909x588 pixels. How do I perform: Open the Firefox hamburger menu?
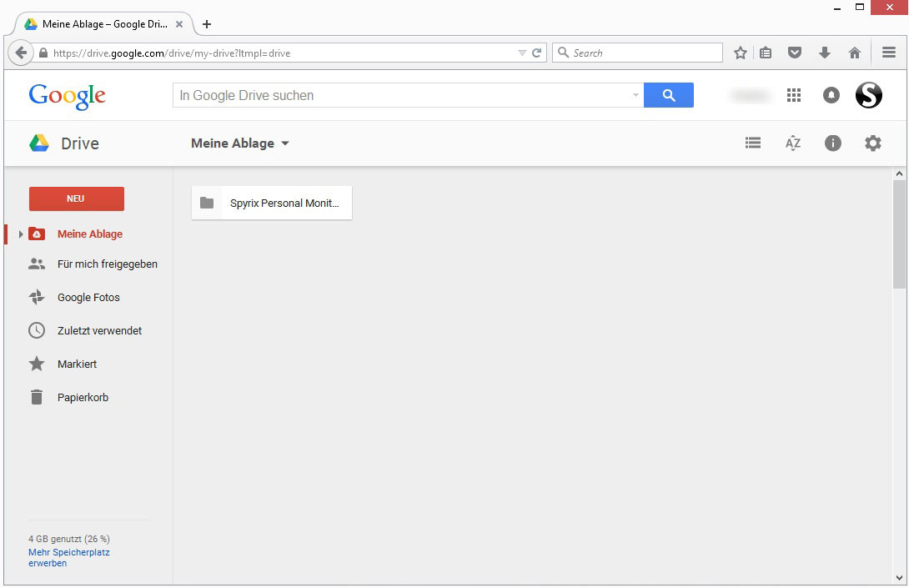coord(889,53)
